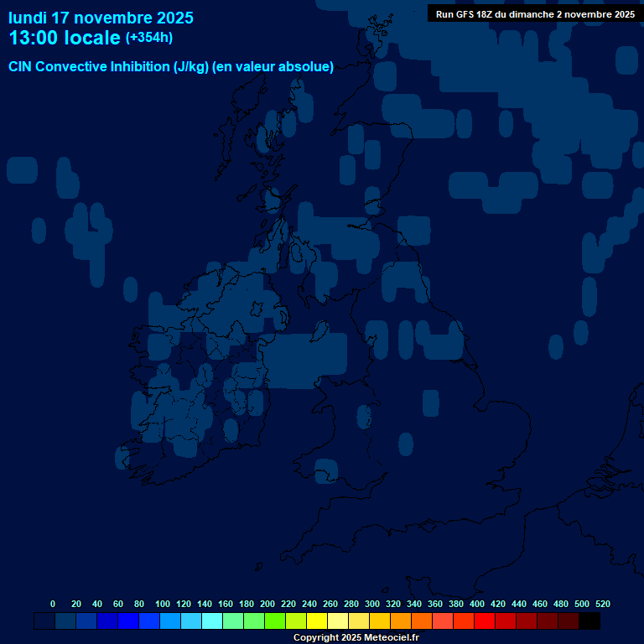Screen dimensions: 644x644
Task: Click the legend value '460'
Action: [x=540, y=604]
